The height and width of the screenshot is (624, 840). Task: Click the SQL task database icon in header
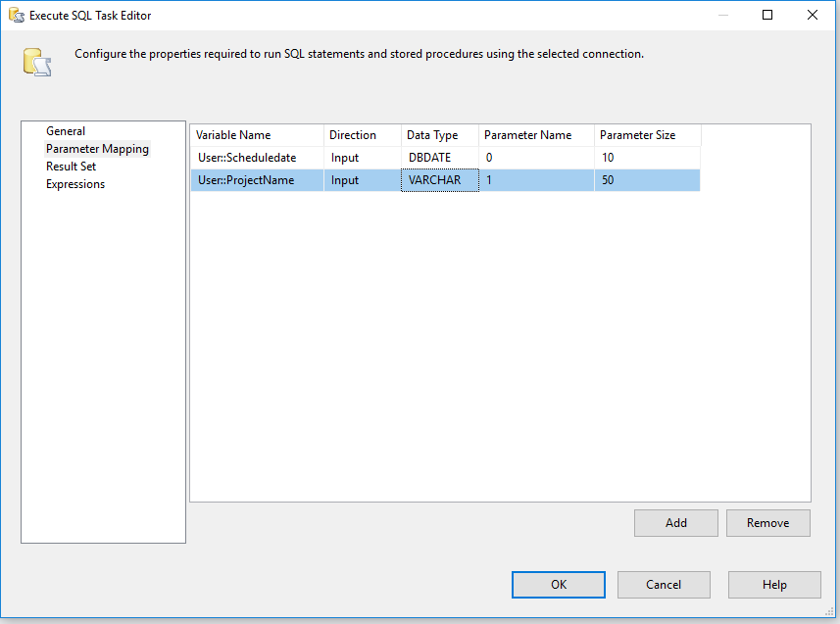tap(37, 62)
